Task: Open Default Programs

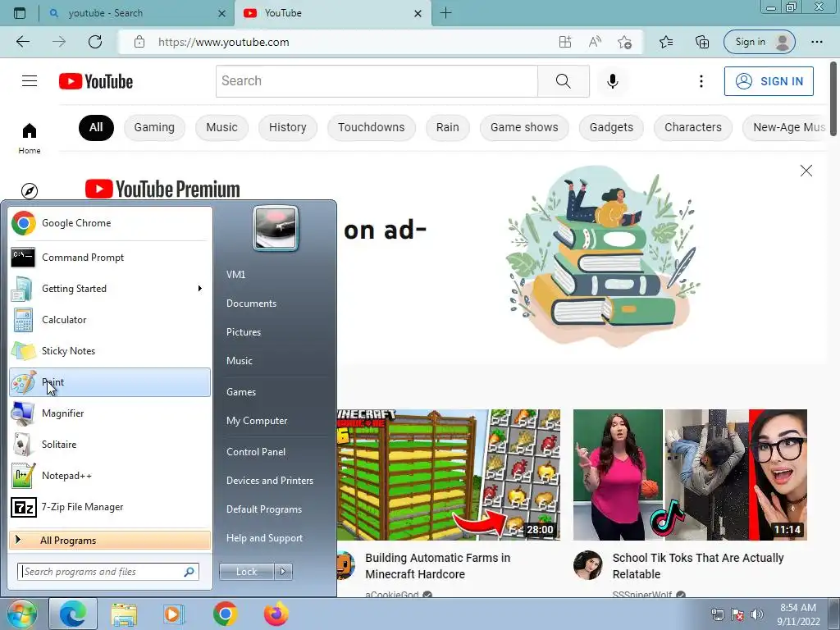Action: pyautogui.click(x=263, y=509)
